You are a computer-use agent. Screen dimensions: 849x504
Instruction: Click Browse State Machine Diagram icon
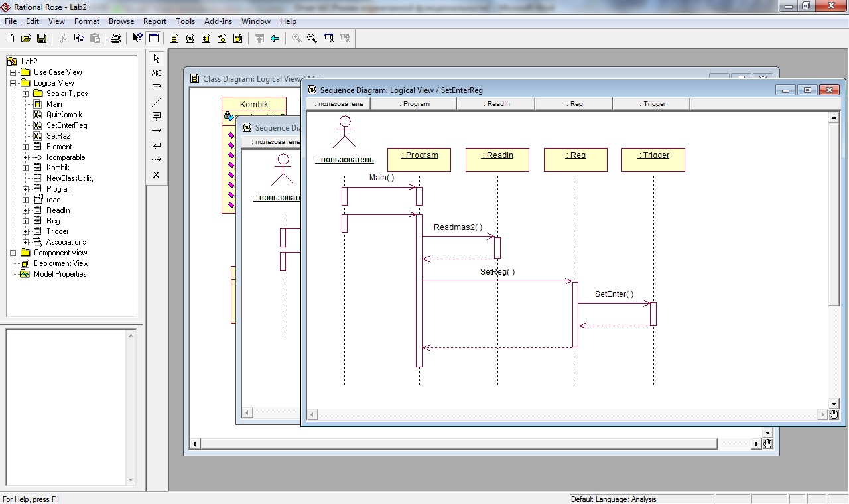(222, 38)
